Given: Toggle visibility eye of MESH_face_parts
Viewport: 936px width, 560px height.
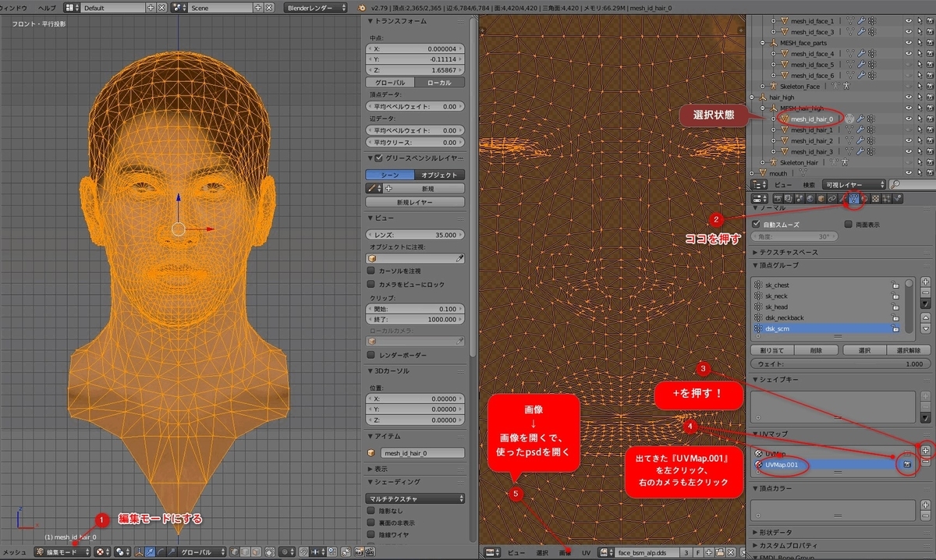Looking at the screenshot, I should pos(909,43).
